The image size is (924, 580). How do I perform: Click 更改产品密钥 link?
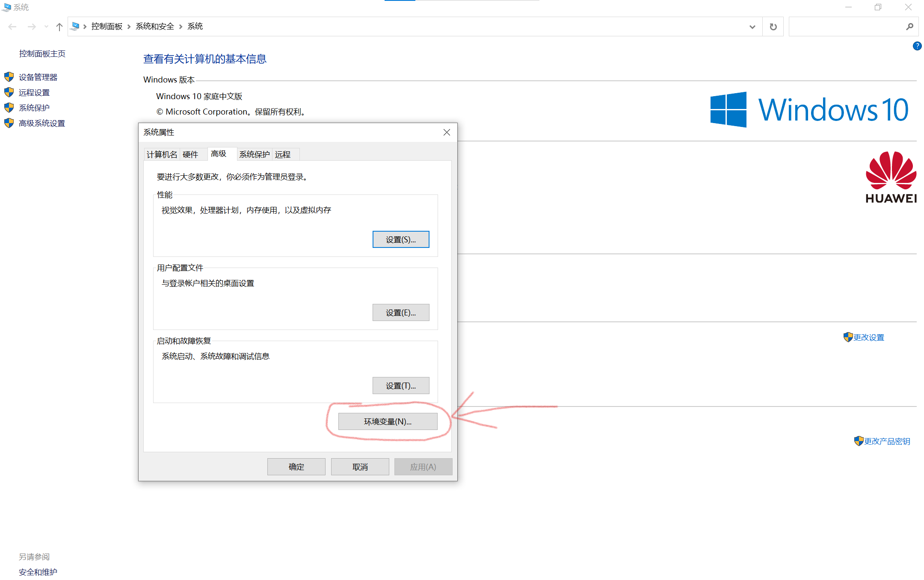point(887,441)
